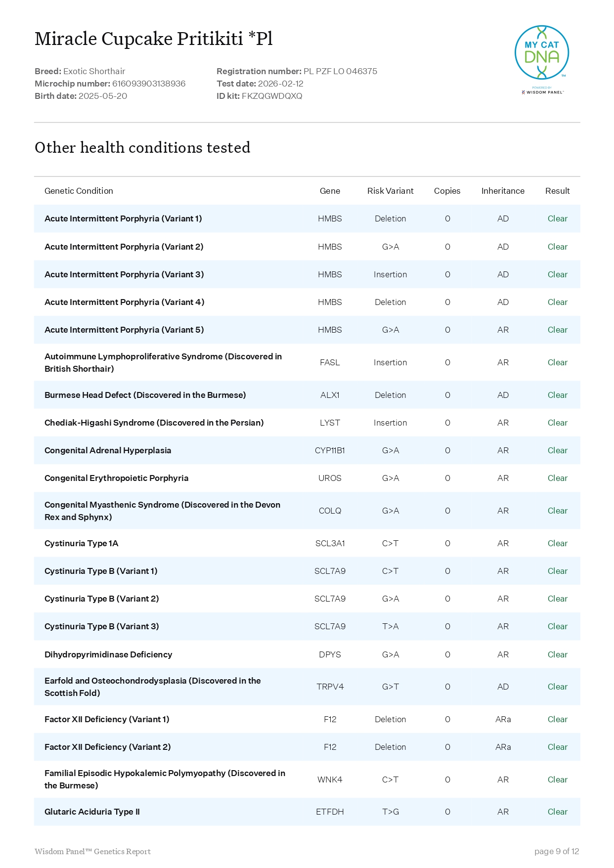Screen dimensions: 614x868
Task: Click the WNK4 gene entry
Action: pos(330,780)
